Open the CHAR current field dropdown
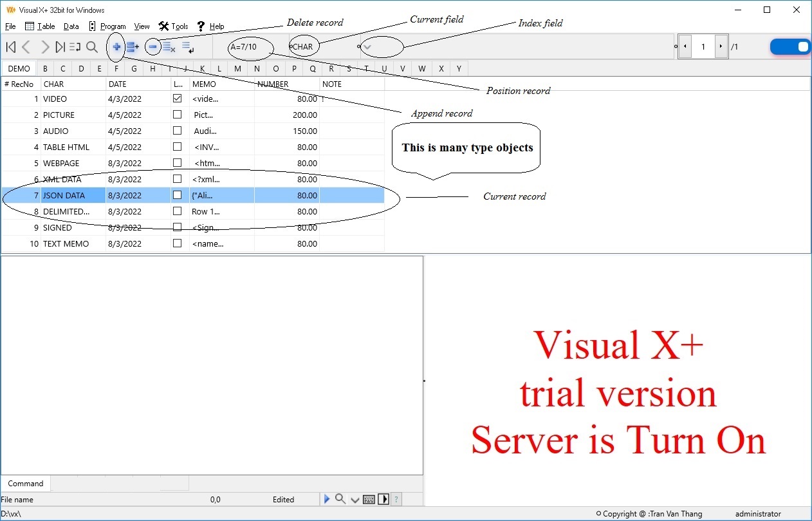Screen dimensions: 812x521 (x=303, y=46)
